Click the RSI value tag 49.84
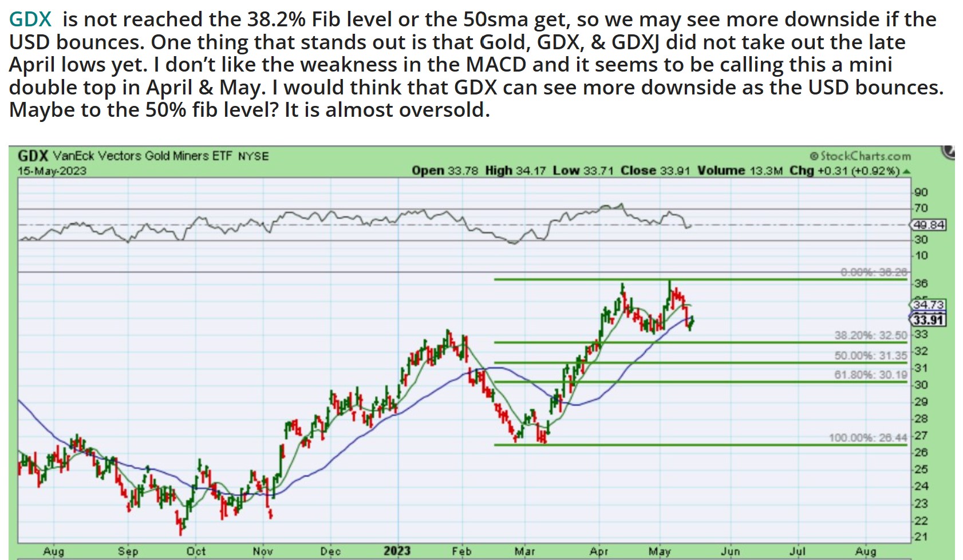Viewport: 963px width, 560px height. pyautogui.click(x=929, y=225)
